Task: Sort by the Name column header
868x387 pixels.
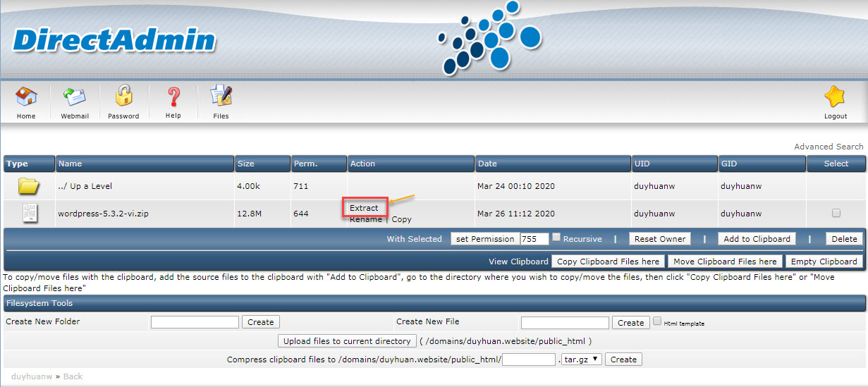Action: [71, 164]
